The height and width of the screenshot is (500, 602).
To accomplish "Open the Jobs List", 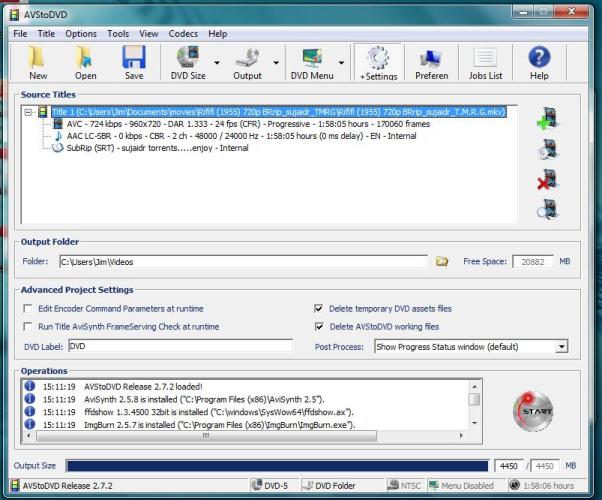I will [x=485, y=63].
